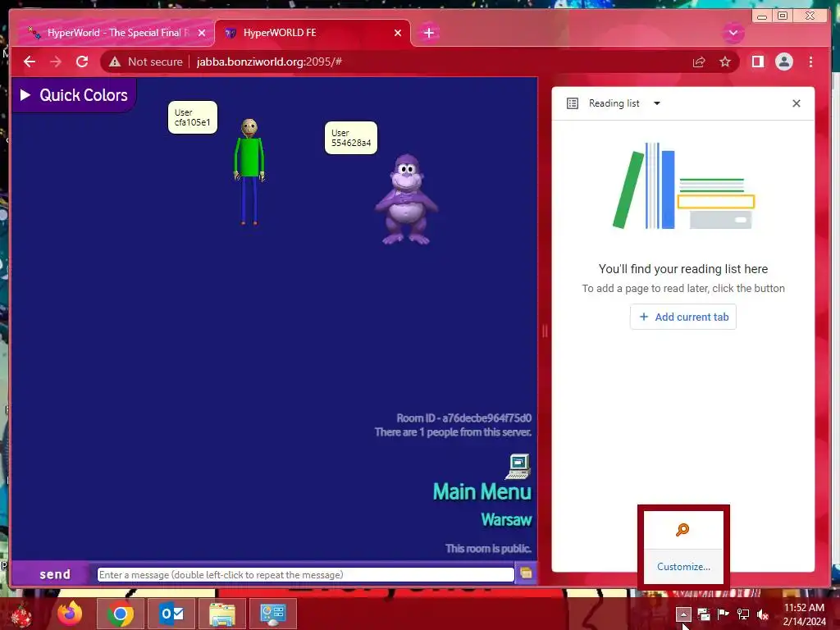The image size is (840, 630).
Task: Click the green-shirted Baldi character
Action: pyautogui.click(x=249, y=171)
